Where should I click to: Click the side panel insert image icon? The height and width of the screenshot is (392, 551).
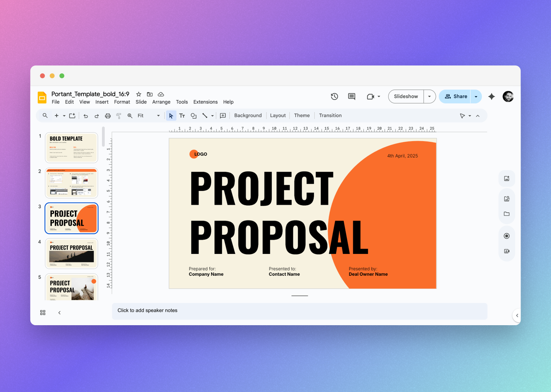(x=507, y=178)
